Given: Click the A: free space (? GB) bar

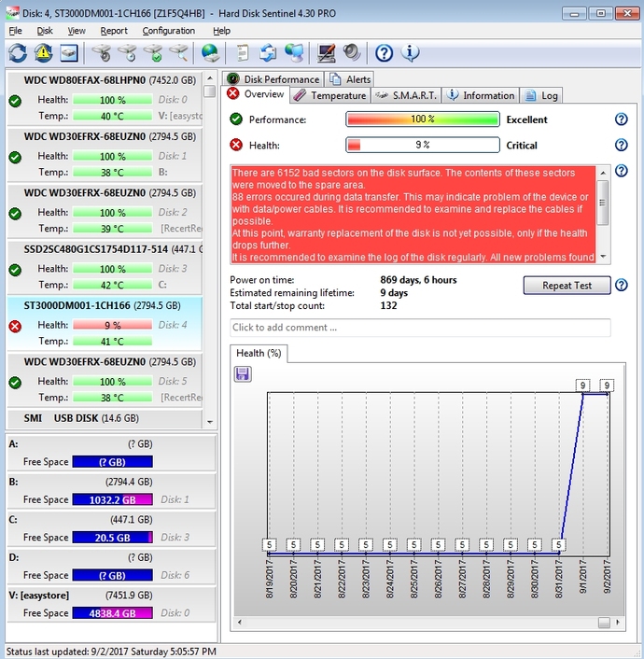Looking at the screenshot, I should pos(112,461).
